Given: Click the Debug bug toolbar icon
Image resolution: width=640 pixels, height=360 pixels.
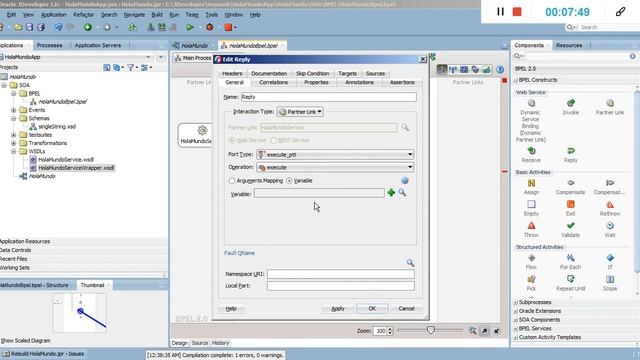Looking at the screenshot, I should point(209,27).
